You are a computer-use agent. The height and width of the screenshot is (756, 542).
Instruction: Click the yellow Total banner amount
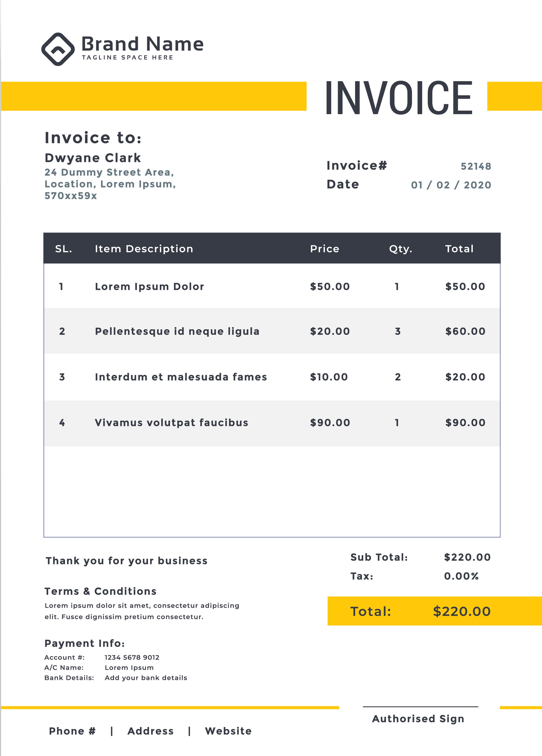click(461, 611)
